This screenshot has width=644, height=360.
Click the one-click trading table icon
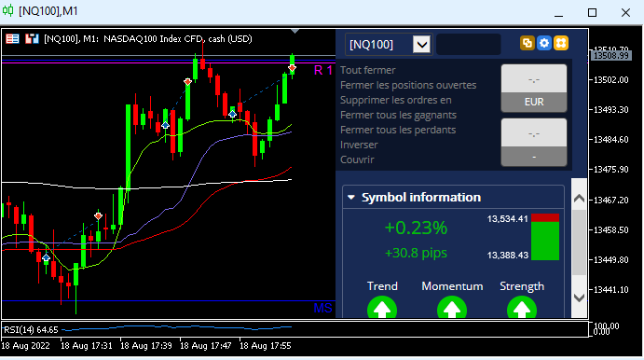tap(12, 39)
